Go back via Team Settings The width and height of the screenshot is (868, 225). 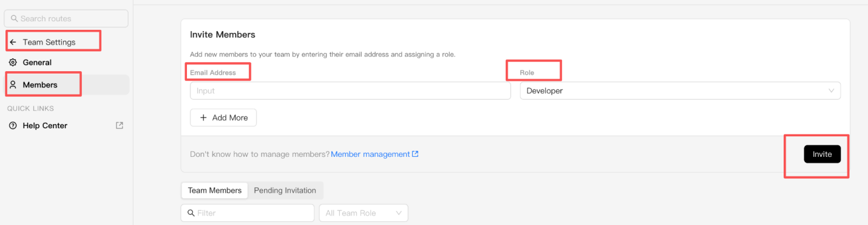49,43
